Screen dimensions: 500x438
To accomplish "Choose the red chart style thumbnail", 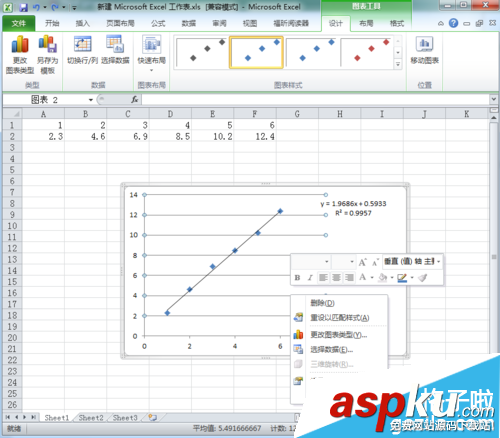I will [x=366, y=53].
